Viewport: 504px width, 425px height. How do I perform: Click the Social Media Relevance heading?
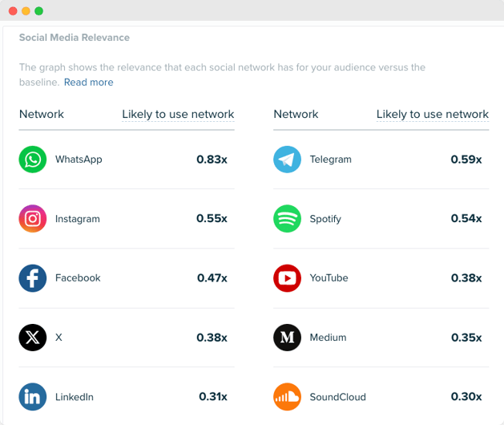point(74,38)
